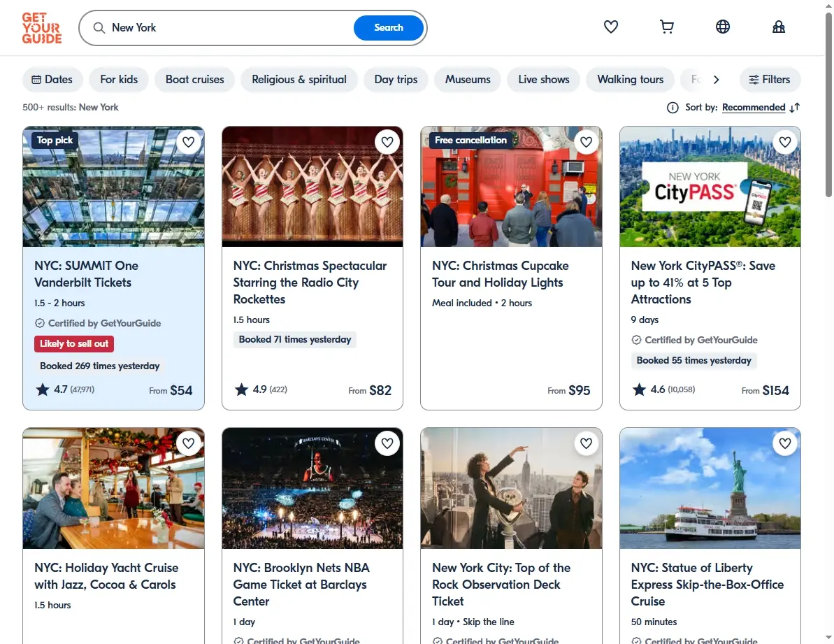Screen dimensions: 834x644
Task: Save SUMMIT One Vanderbilt to wishlist
Action: [x=188, y=142]
